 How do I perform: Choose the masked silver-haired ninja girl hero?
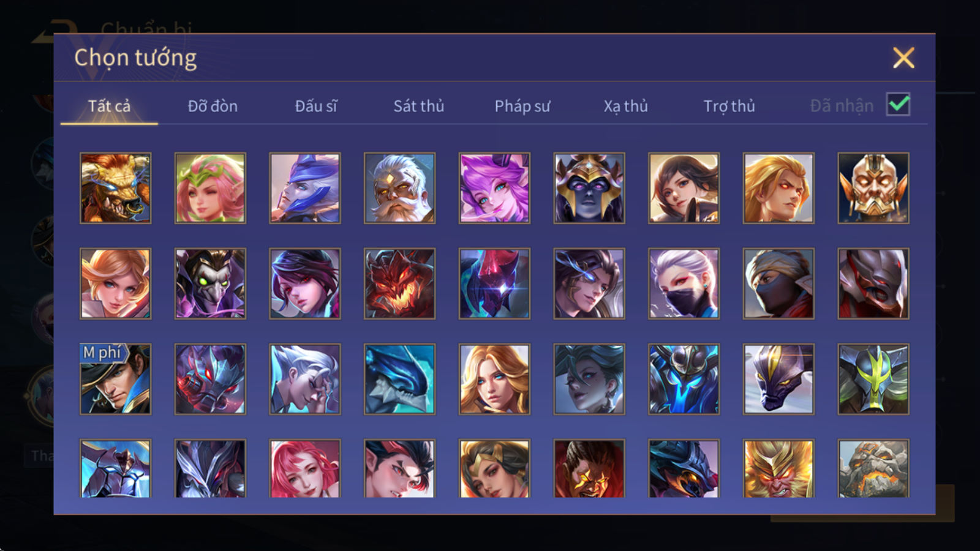(684, 283)
